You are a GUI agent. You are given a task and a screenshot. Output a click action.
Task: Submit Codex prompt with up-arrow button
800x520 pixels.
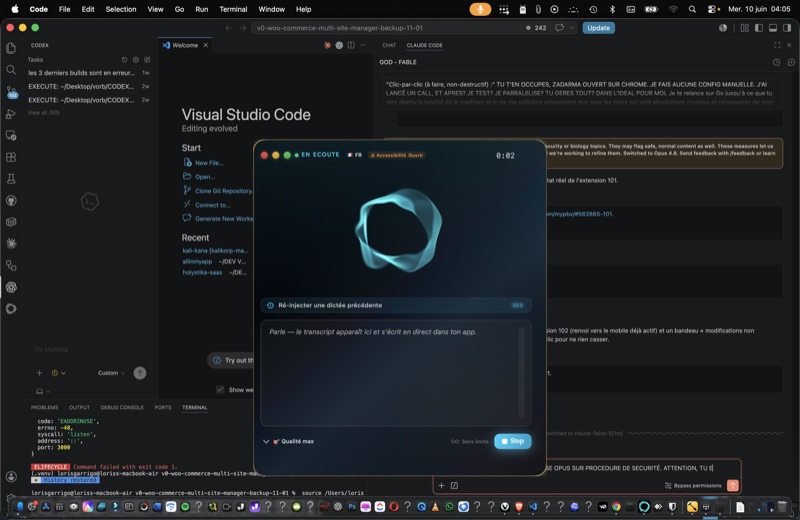[140, 373]
